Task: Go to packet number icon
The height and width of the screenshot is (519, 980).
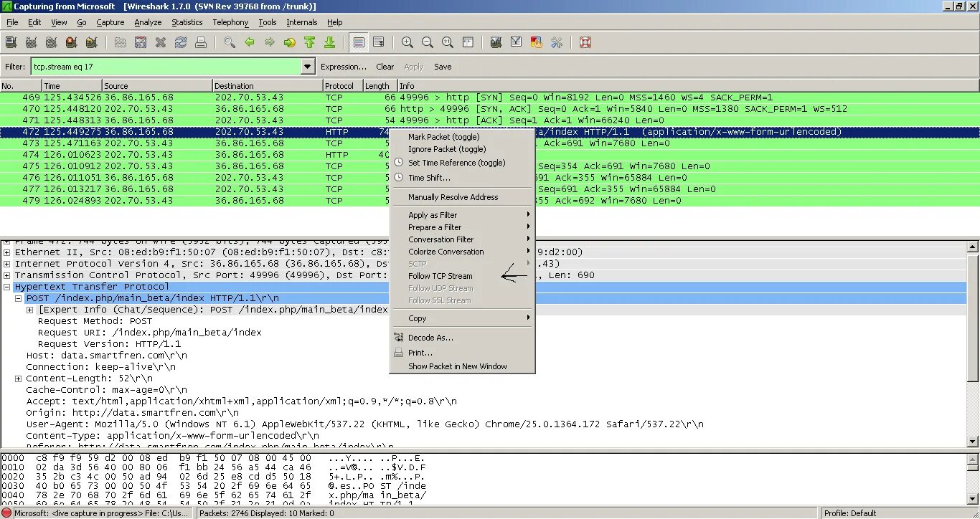Action: tap(290, 42)
